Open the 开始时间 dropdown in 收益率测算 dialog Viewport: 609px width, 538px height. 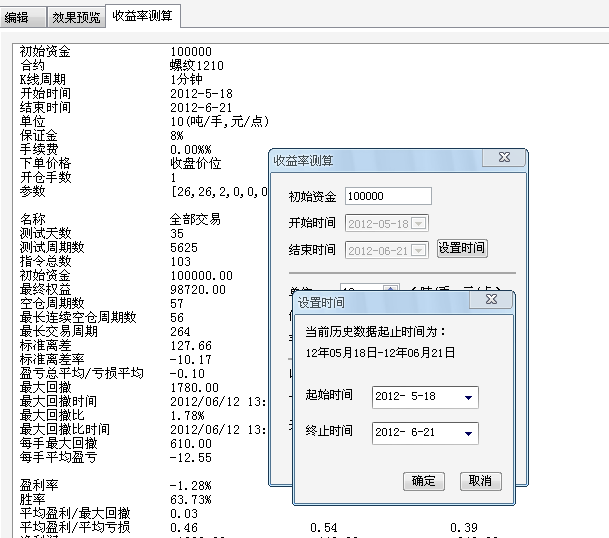click(418, 223)
